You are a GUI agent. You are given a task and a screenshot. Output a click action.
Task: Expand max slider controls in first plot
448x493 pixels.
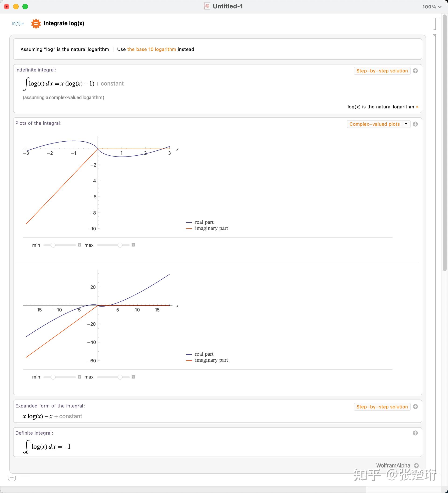[133, 245]
